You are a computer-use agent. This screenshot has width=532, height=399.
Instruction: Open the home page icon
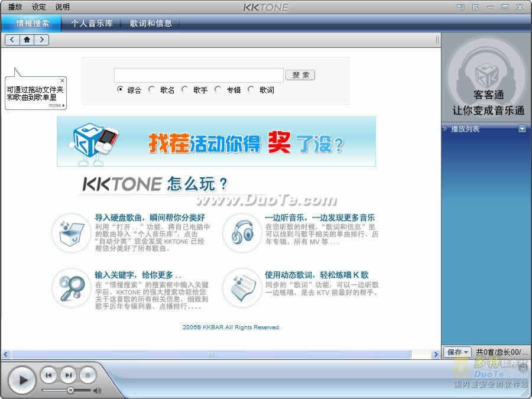27,40
